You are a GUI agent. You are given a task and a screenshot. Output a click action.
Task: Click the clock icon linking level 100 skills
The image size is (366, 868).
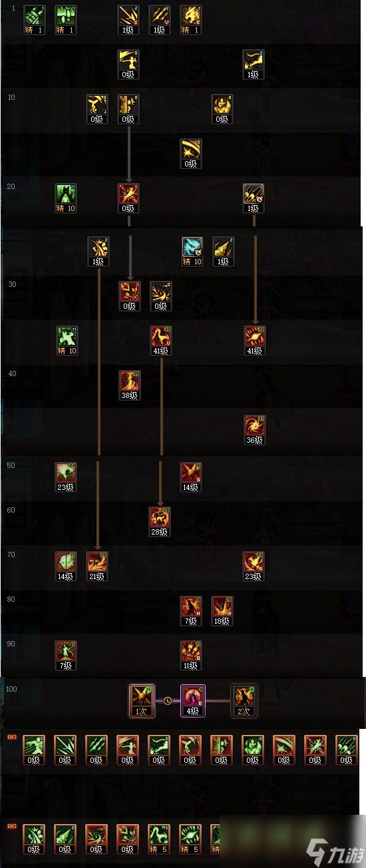tap(168, 701)
